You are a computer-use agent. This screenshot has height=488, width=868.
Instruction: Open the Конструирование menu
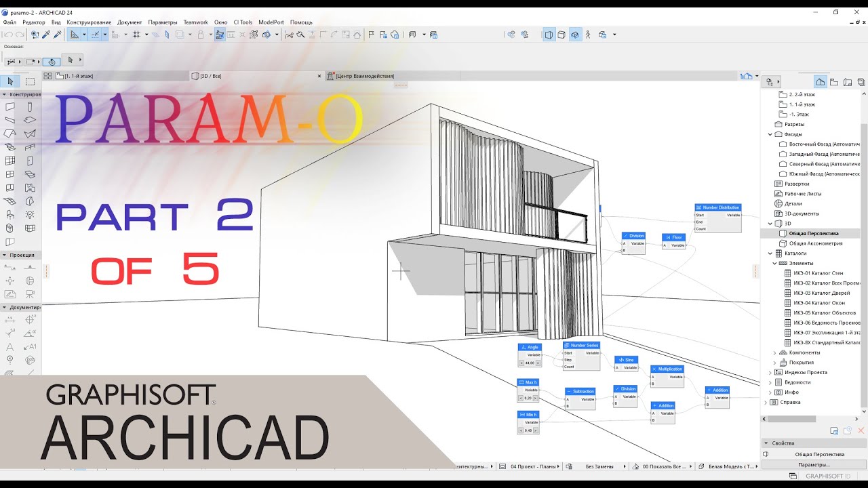90,22
